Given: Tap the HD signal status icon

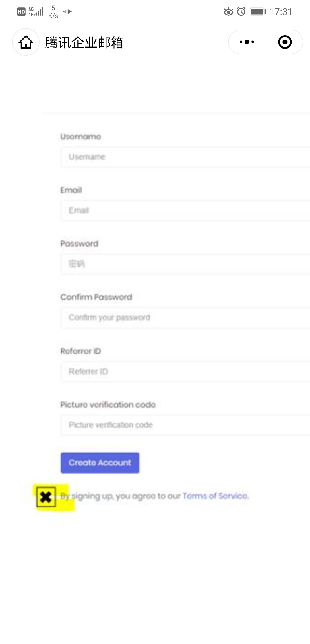Looking at the screenshot, I should (x=21, y=12).
